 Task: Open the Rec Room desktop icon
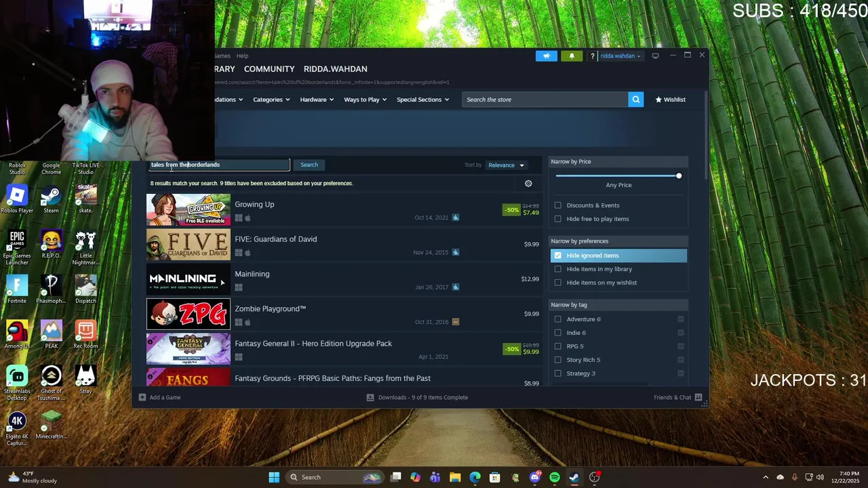(x=85, y=335)
